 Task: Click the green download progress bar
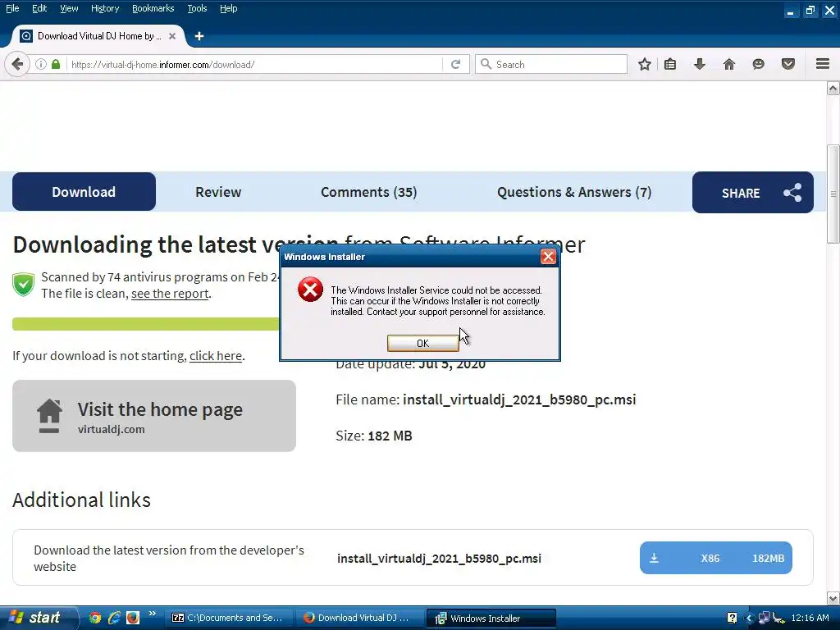(x=146, y=324)
